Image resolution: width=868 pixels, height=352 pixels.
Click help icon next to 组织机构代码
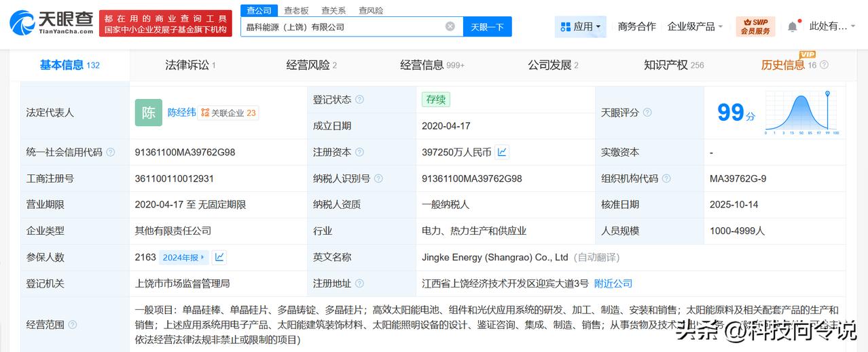666,179
